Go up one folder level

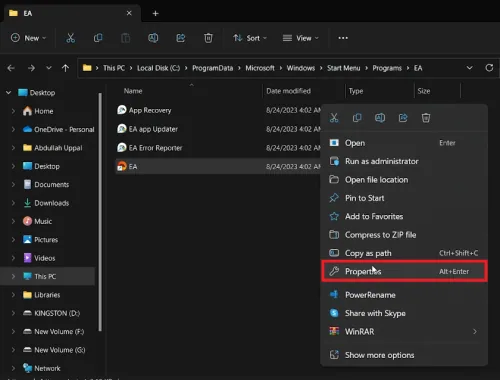click(x=65, y=68)
